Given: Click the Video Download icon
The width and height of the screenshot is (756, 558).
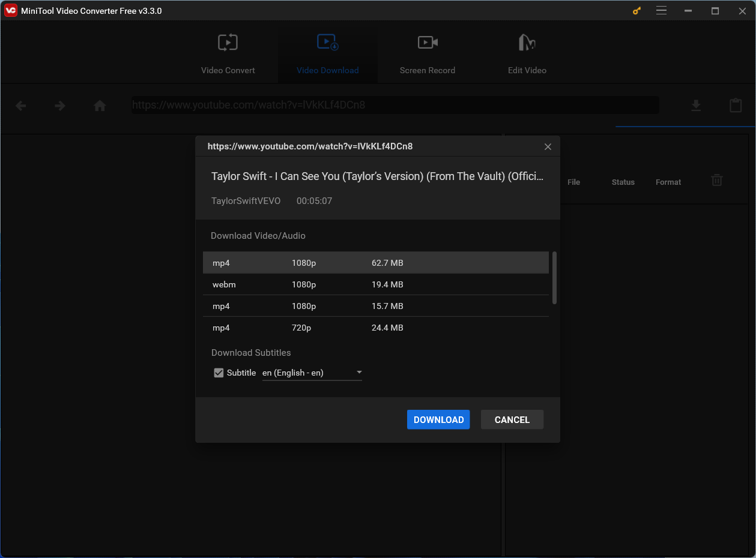Looking at the screenshot, I should pyautogui.click(x=327, y=42).
